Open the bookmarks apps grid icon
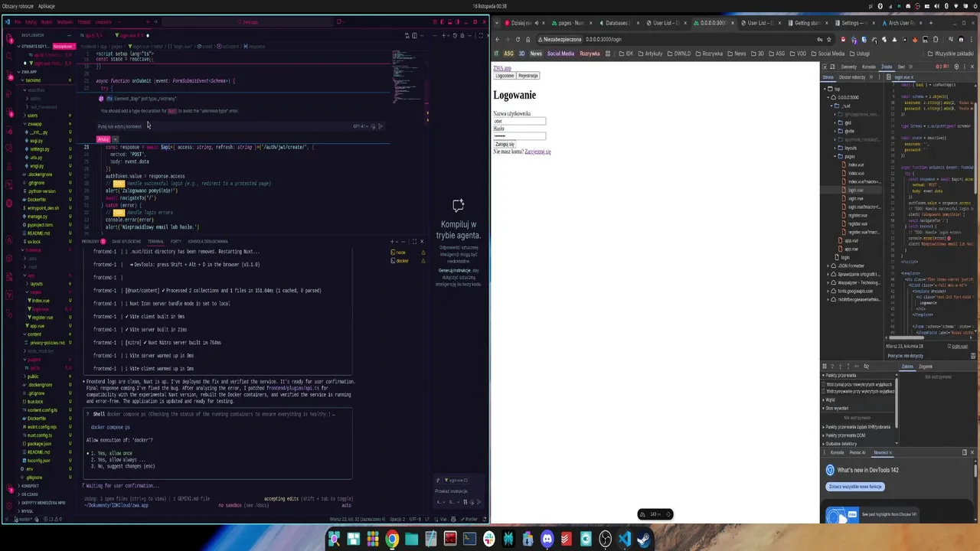 pos(608,54)
